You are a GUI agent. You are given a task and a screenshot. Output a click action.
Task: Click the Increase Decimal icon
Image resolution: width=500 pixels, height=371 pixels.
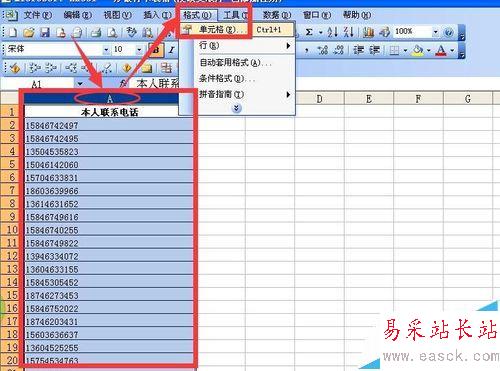point(322,50)
